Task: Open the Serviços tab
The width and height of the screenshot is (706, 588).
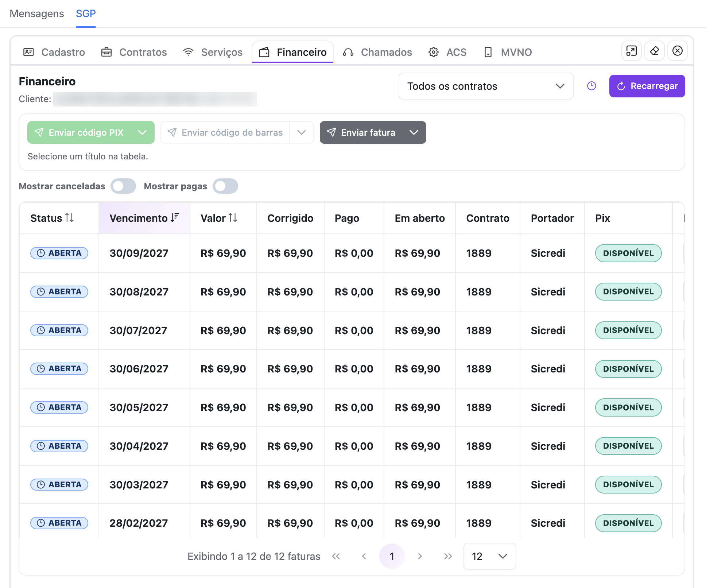Action: pyautogui.click(x=213, y=52)
